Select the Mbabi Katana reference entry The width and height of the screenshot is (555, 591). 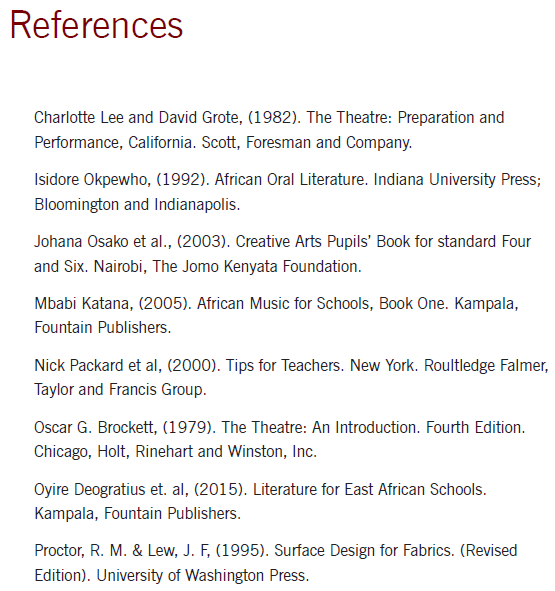pyautogui.click(x=276, y=315)
